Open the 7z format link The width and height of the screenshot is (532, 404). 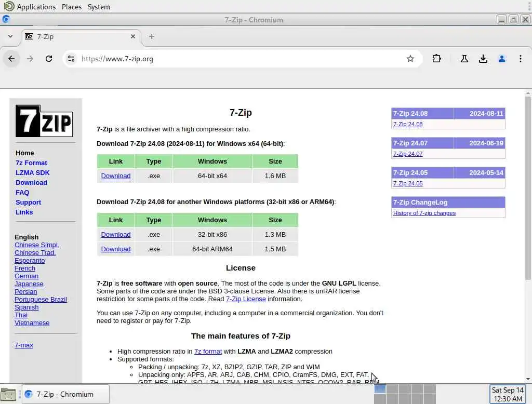point(208,352)
